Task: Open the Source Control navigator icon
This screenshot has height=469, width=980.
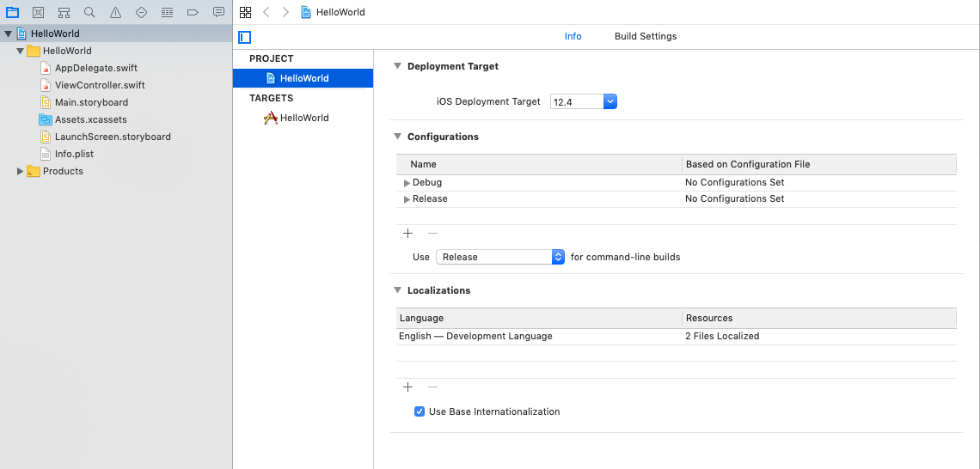Action: click(38, 13)
